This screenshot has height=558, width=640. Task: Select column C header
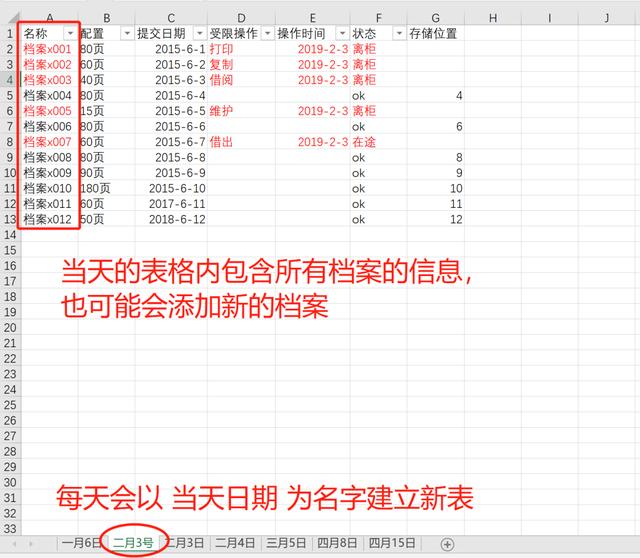coord(171,18)
